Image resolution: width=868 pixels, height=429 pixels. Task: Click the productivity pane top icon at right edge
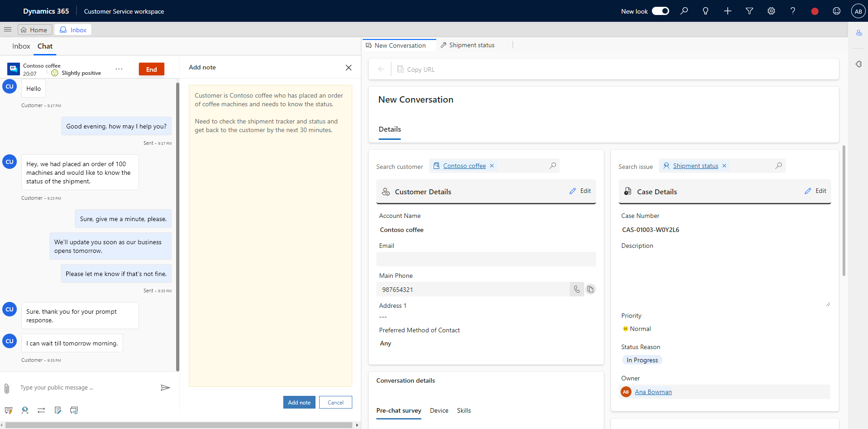[x=859, y=33]
